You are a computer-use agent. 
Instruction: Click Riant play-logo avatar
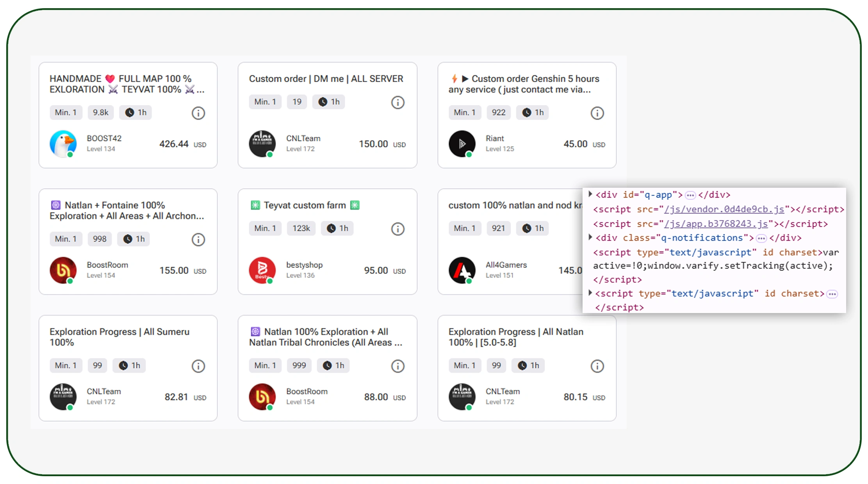(462, 144)
